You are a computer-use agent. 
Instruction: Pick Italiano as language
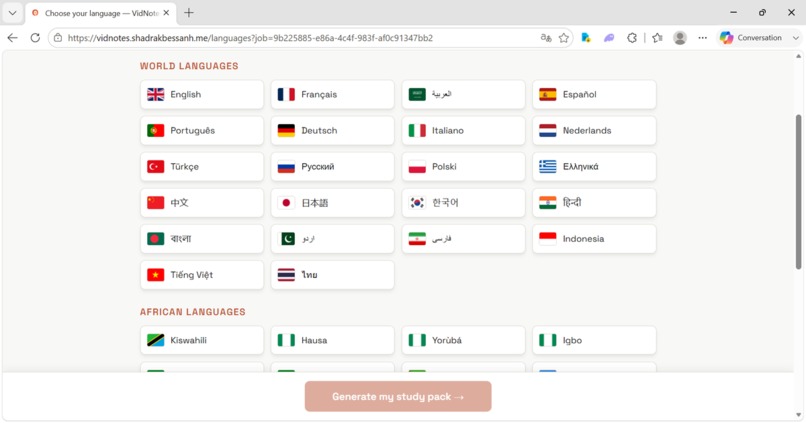(x=463, y=131)
